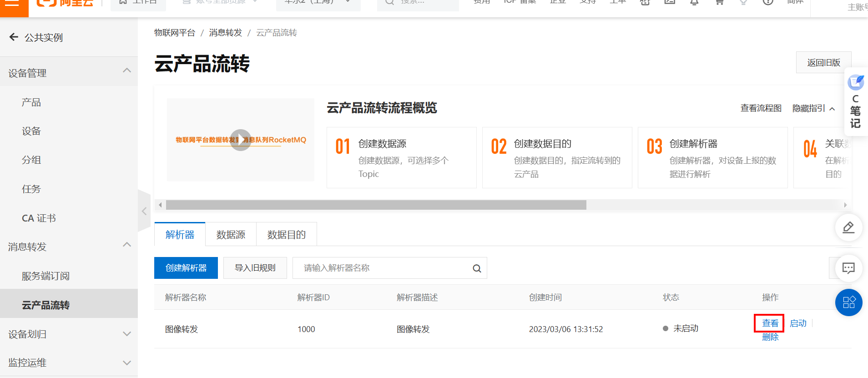868x378 pixels.
Task: Click the 返回旧版 button
Action: click(x=824, y=62)
